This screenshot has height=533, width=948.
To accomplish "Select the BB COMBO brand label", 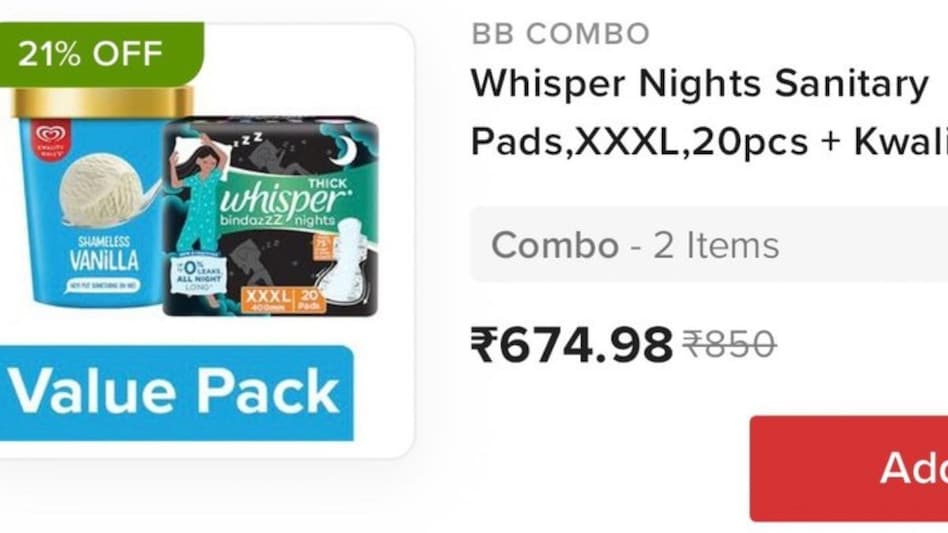I will (x=560, y=34).
